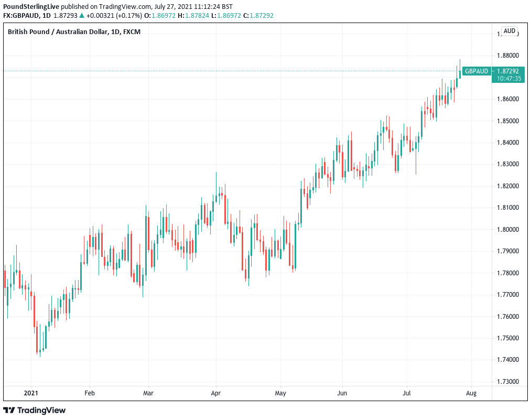The image size is (531, 420).
Task: Click the 1.87292 current price label
Action: (x=507, y=71)
